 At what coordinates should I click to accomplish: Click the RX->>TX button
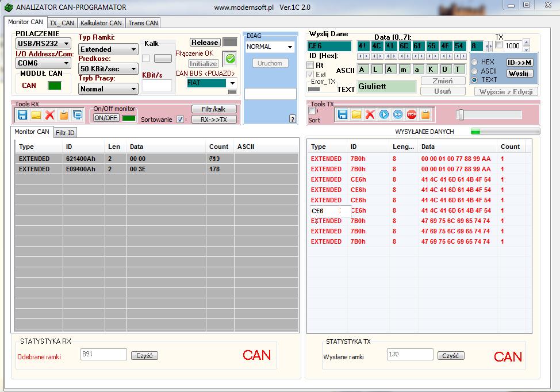coord(213,119)
